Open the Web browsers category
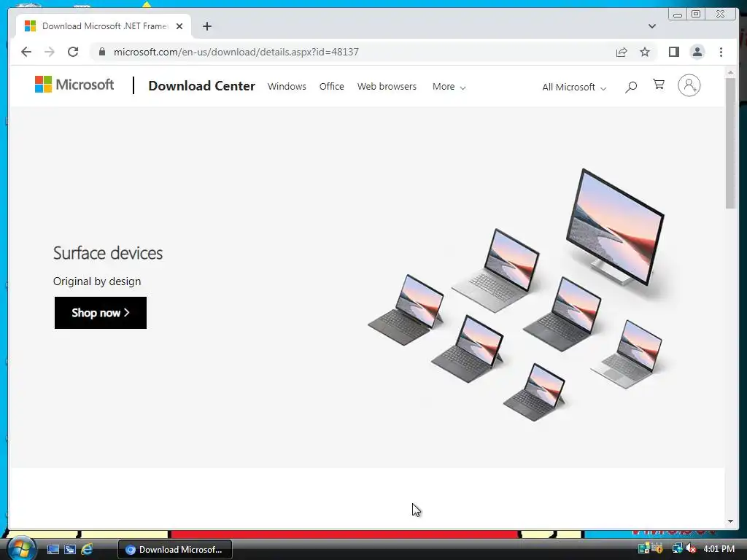 pyautogui.click(x=387, y=87)
